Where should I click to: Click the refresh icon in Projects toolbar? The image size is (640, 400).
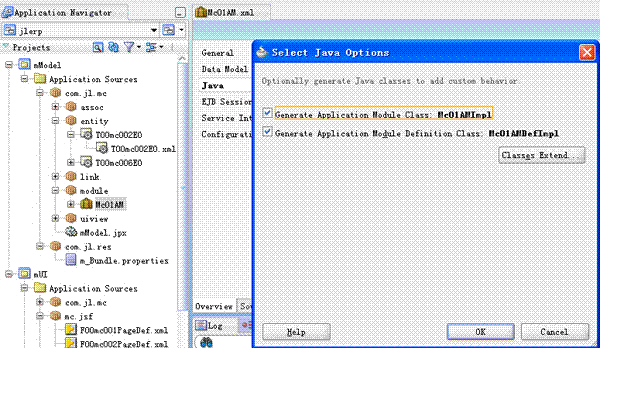coord(113,47)
